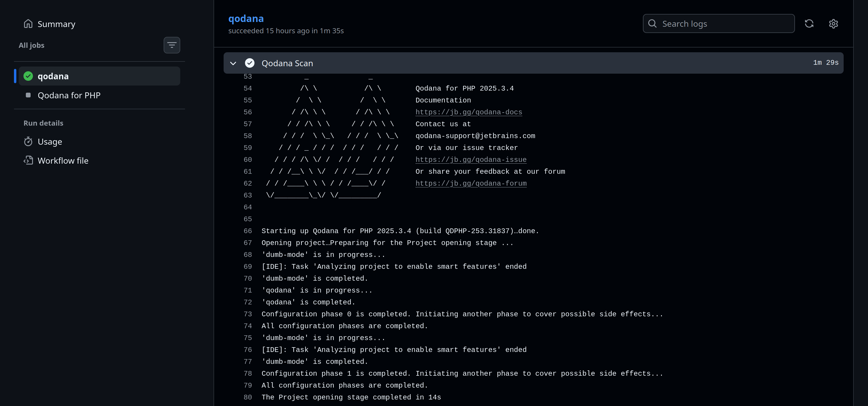Image resolution: width=868 pixels, height=406 pixels.
Task: Click the 'All jobs' label
Action: pyautogui.click(x=31, y=45)
